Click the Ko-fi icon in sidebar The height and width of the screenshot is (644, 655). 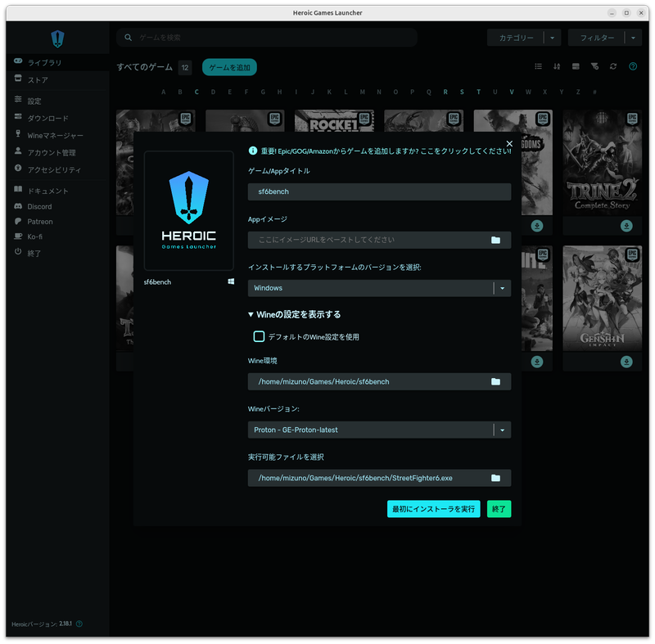click(x=18, y=236)
